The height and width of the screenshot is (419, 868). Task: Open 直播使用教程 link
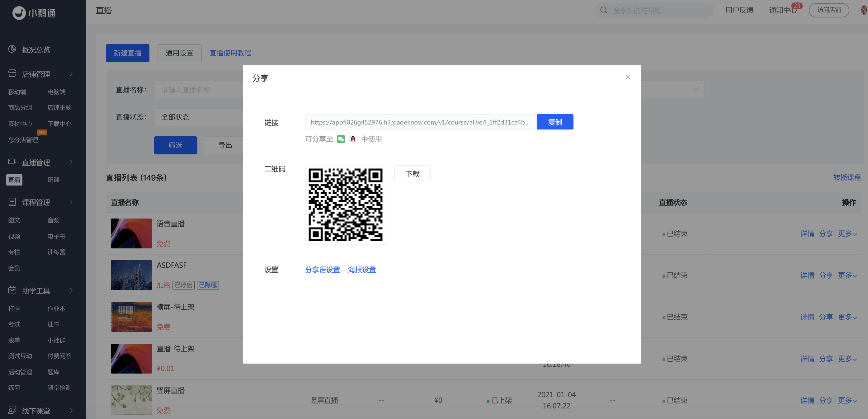pyautogui.click(x=230, y=53)
